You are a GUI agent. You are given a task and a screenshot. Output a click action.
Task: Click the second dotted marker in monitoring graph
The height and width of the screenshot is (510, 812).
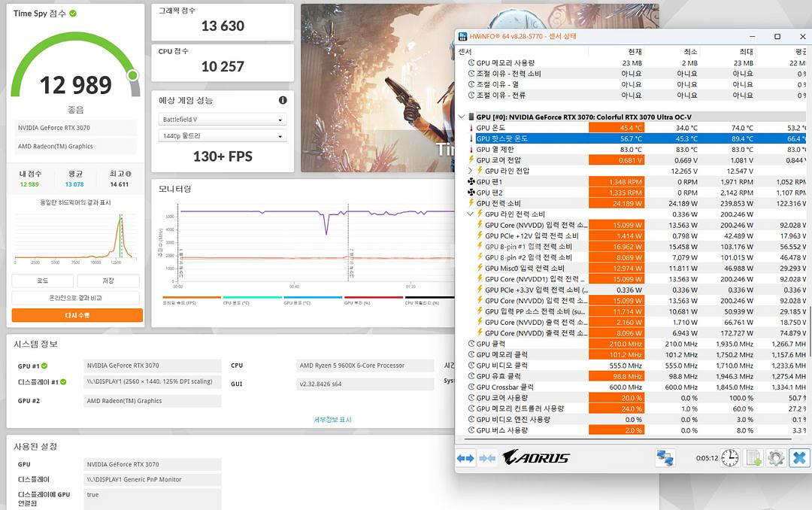(x=348, y=242)
